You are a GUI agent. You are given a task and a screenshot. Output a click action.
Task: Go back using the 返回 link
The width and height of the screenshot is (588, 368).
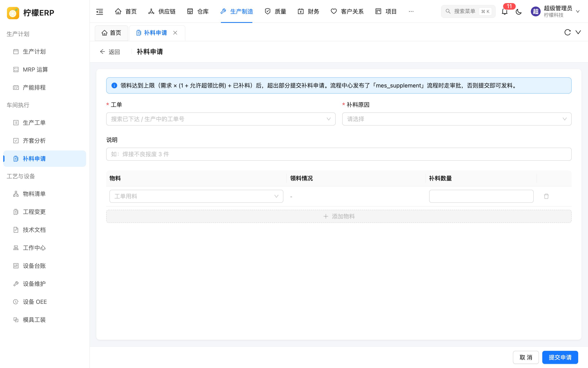coord(110,52)
